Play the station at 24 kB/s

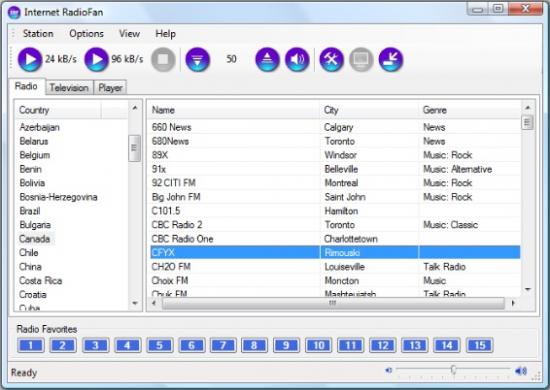30,59
